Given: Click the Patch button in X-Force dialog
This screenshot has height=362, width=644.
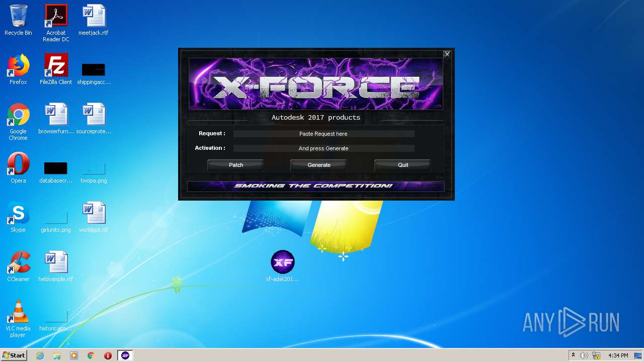Looking at the screenshot, I should pos(235,165).
